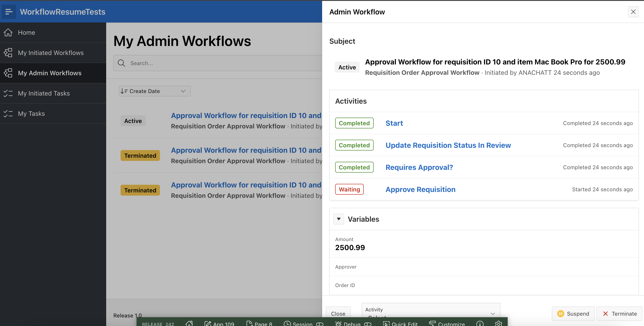Screen dimensions: 644x326
Task: Go to My Tasks in sidebar
Action: [31, 114]
